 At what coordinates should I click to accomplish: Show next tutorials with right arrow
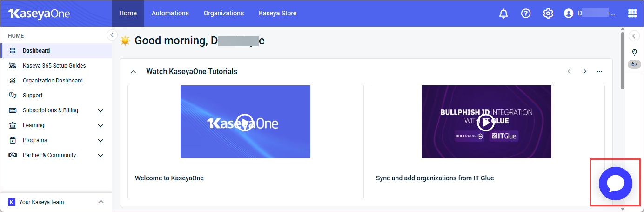(x=584, y=71)
